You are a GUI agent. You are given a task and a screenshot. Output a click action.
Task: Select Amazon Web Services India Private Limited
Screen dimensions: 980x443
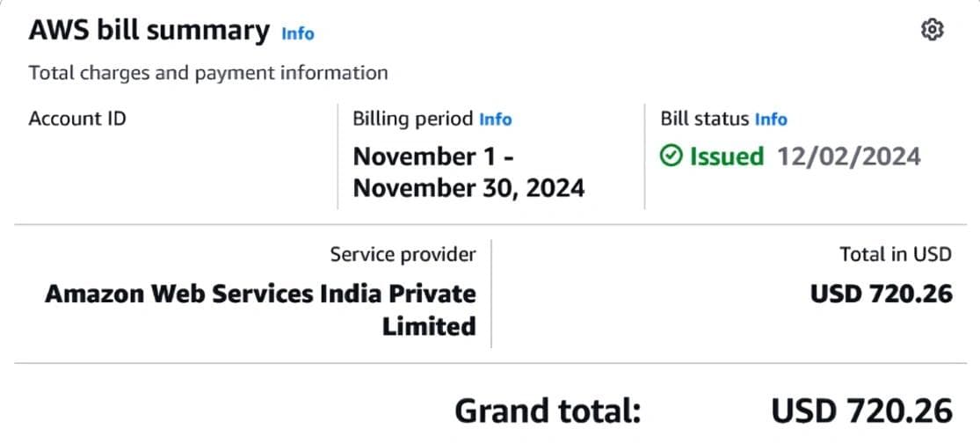[261, 309]
